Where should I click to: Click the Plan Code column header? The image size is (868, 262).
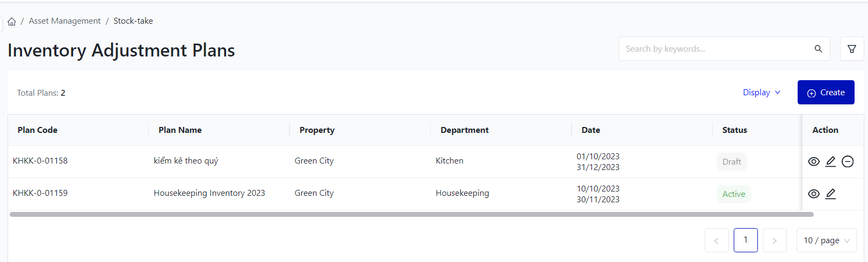point(38,130)
